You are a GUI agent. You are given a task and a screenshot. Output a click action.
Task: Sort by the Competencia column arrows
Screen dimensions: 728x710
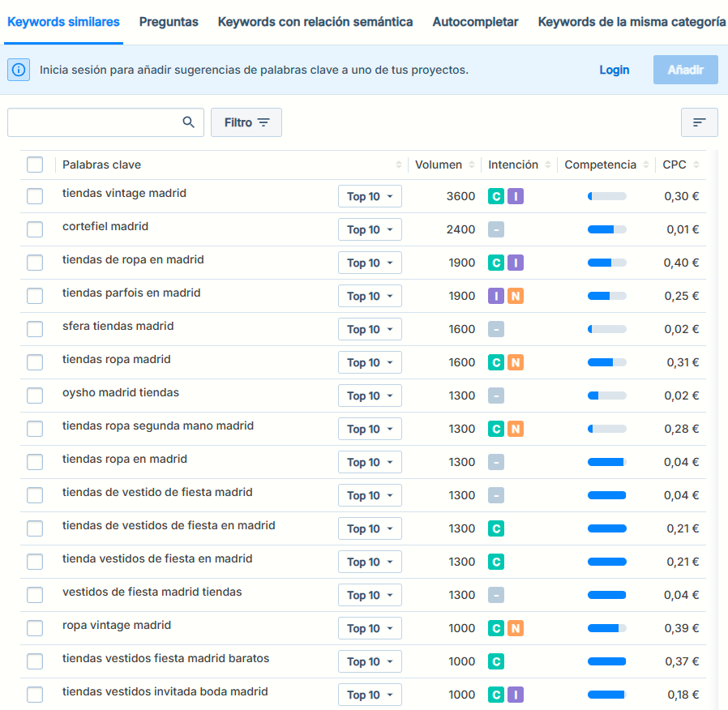[x=646, y=165]
